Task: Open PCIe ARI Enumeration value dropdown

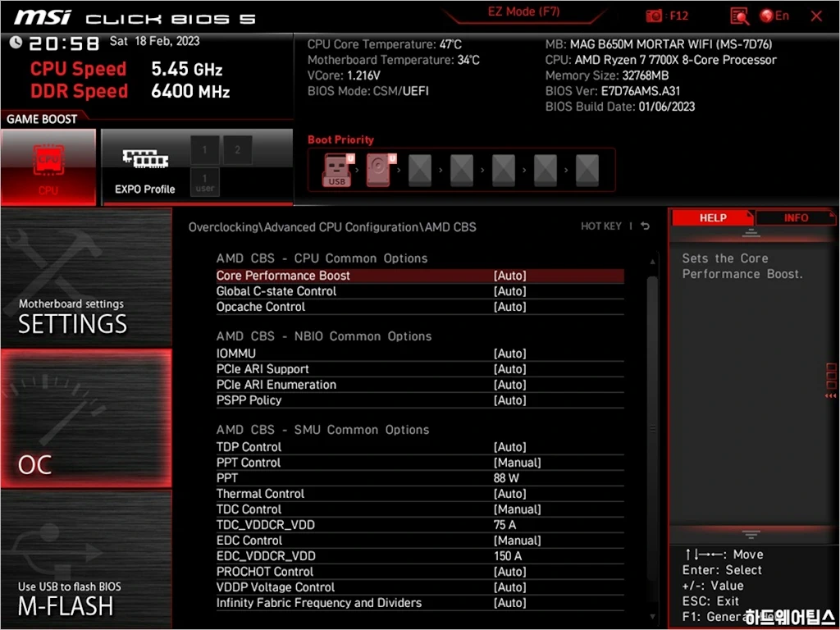Action: [x=510, y=385]
